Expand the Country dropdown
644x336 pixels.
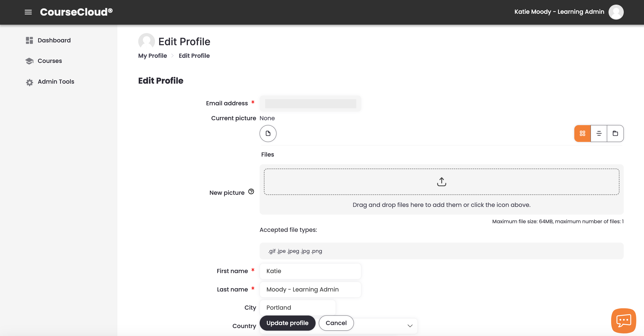click(410, 326)
